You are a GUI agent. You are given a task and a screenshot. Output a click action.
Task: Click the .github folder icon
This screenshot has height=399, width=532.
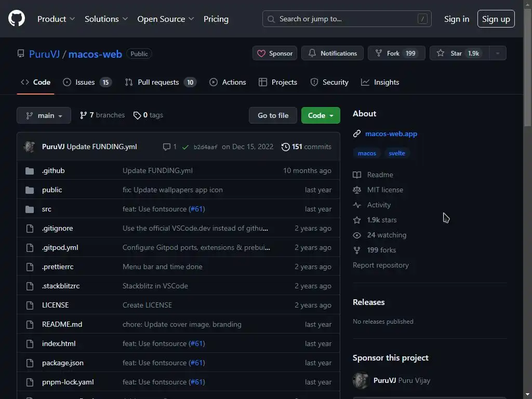[30, 170]
